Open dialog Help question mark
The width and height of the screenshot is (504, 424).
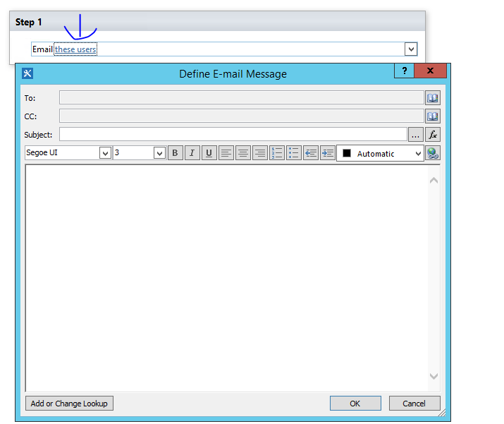coord(405,71)
